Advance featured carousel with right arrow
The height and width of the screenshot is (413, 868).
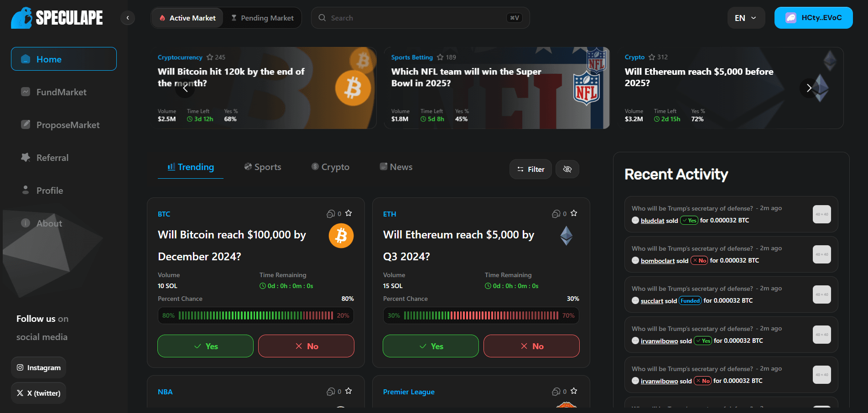pos(809,88)
